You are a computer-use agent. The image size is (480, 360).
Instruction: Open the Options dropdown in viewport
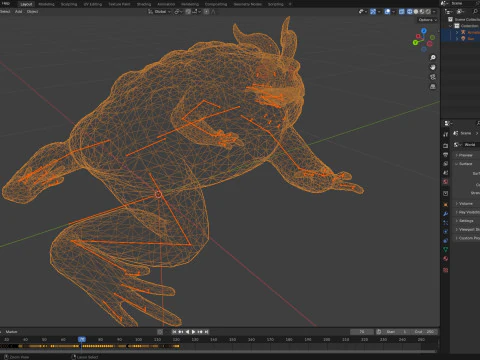point(427,20)
